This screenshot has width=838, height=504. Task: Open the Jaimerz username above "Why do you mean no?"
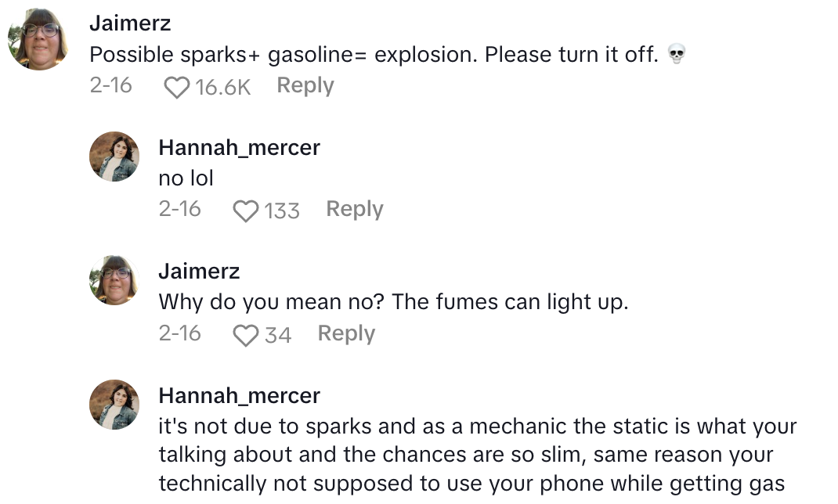[x=199, y=272]
